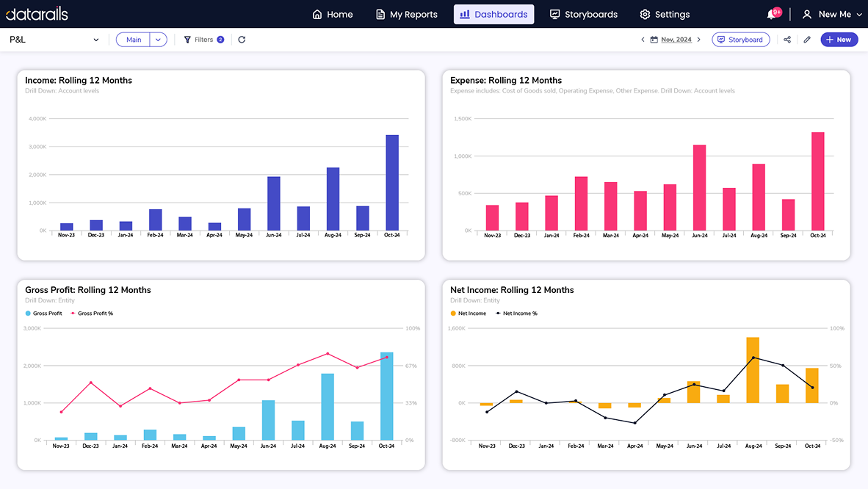The height and width of the screenshot is (489, 868).
Task: Click the pencil edit dashboard icon
Action: point(807,40)
